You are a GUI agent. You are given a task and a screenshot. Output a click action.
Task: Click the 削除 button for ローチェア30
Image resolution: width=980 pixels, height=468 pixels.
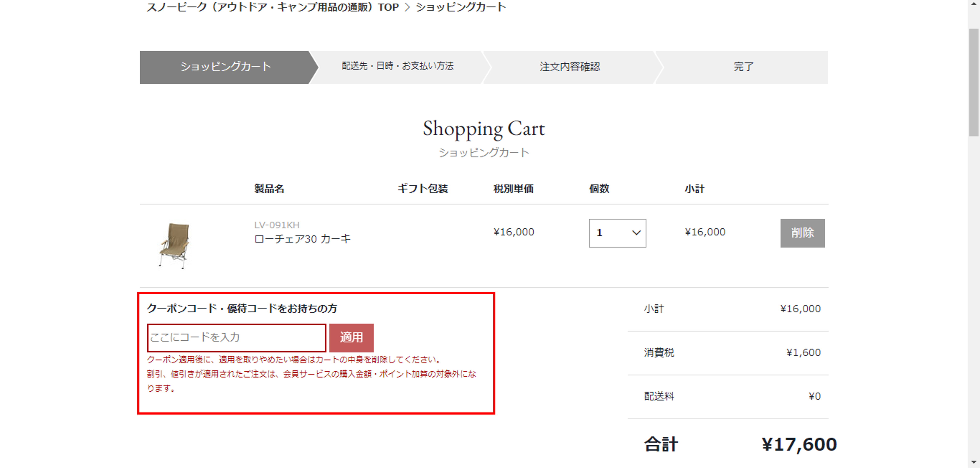(802, 233)
